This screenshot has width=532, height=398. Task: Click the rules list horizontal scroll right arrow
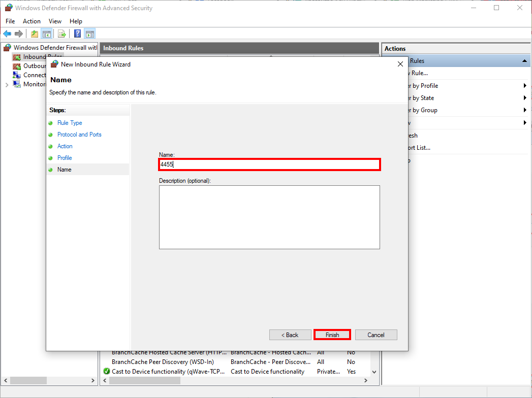click(366, 380)
